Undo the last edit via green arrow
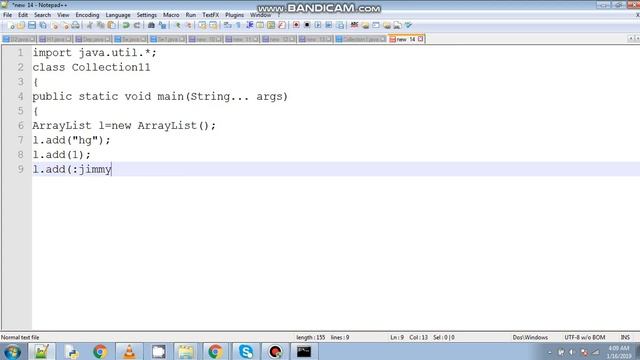Screen dimensions: 640x360 coord(126,25)
